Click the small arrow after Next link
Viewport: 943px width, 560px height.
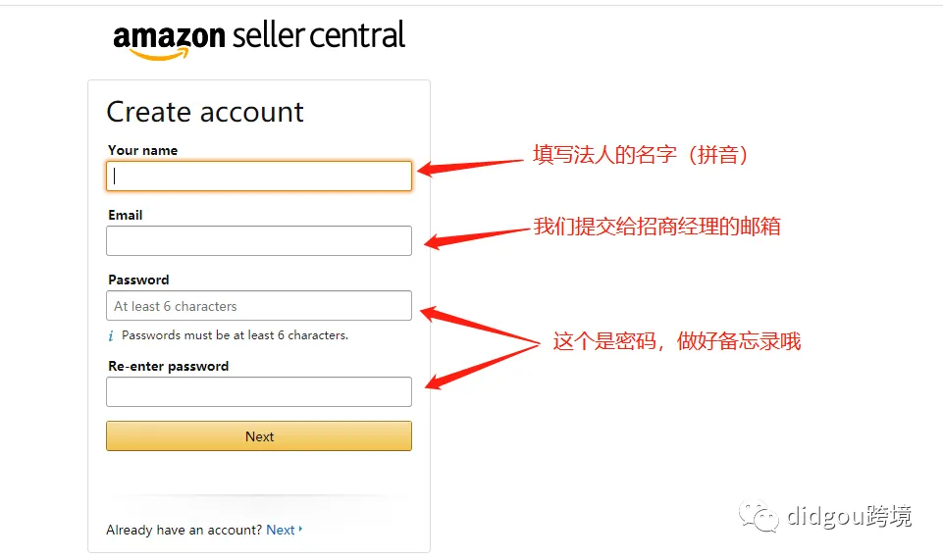tap(300, 529)
